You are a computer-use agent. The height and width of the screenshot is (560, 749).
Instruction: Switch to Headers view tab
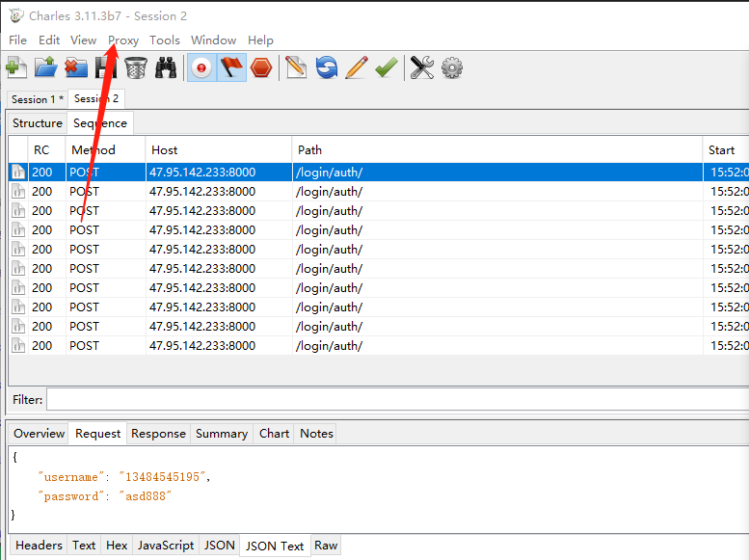point(39,546)
